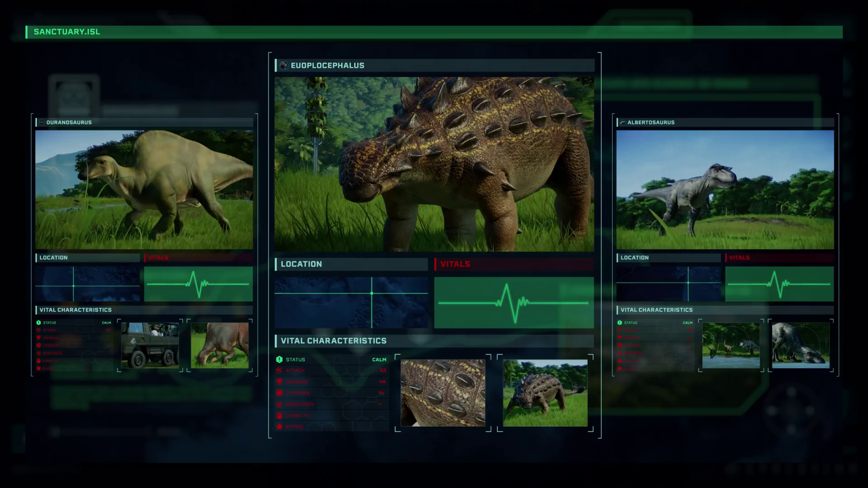Open the Albertosaurus LOCATION header
Viewport: 868px width, 488px height.
[669, 258]
